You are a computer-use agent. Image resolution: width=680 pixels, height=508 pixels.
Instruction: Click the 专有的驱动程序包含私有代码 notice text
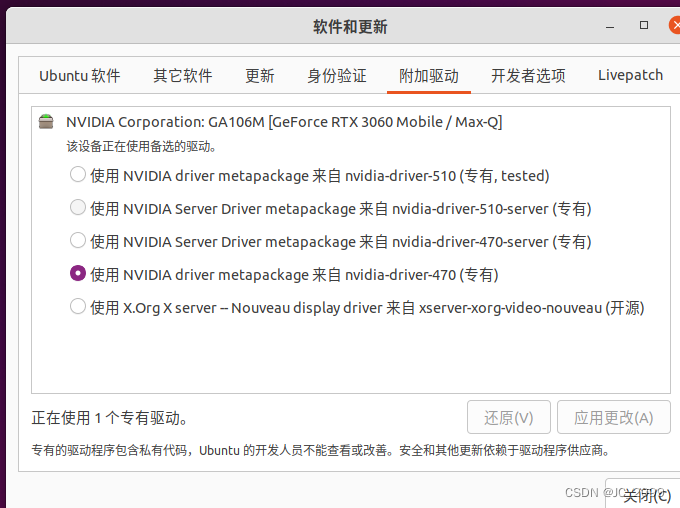tap(320, 450)
